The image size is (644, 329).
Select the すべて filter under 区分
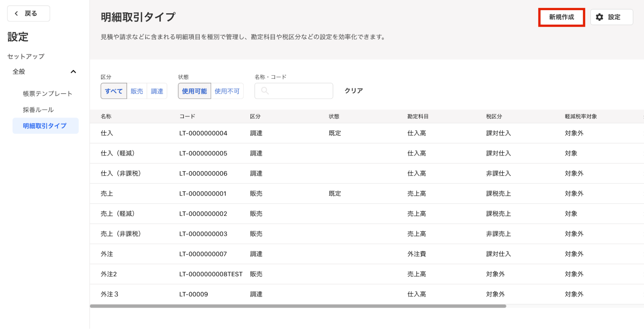click(114, 91)
